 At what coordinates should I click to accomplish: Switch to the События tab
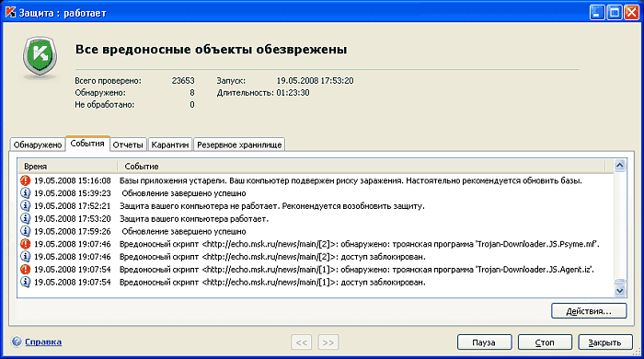pos(87,144)
